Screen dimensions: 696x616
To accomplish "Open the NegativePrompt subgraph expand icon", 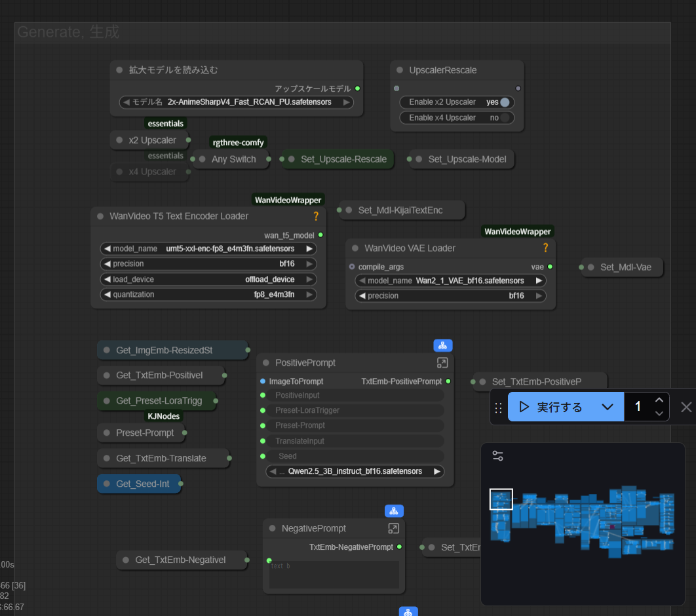I will click(x=393, y=528).
